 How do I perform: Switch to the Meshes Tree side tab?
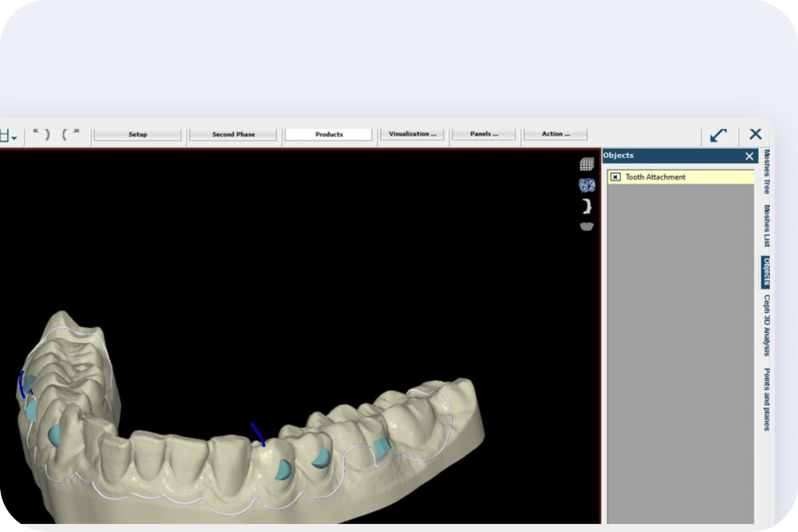click(766, 172)
